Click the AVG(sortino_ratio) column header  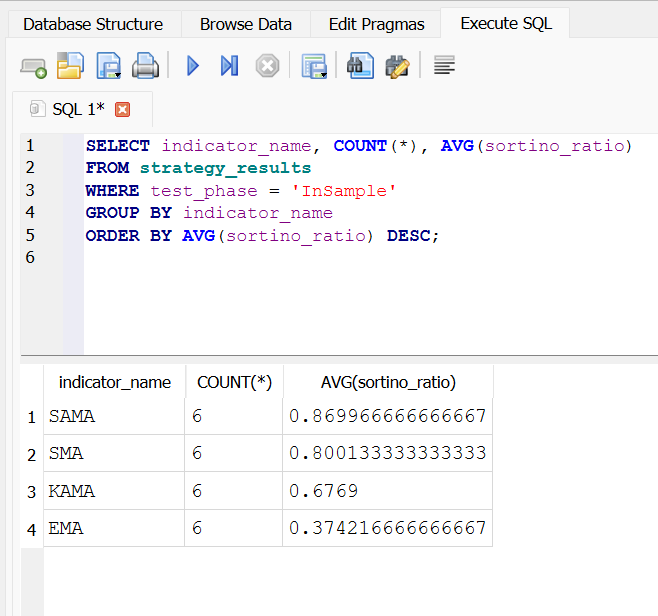tap(388, 382)
